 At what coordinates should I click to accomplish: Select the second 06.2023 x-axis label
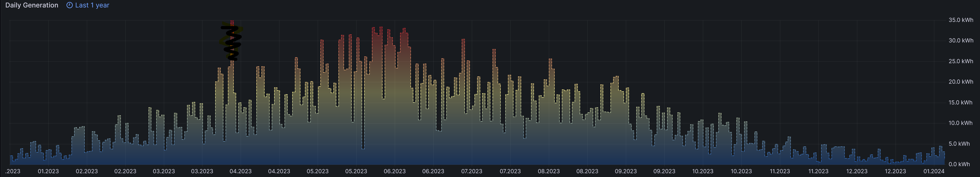pyautogui.click(x=433, y=171)
